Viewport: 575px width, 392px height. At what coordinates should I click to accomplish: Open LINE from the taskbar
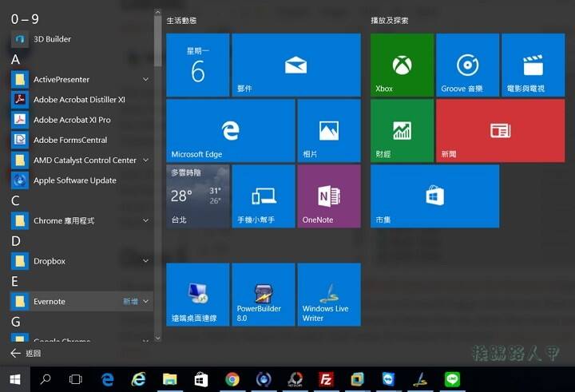[x=452, y=379]
